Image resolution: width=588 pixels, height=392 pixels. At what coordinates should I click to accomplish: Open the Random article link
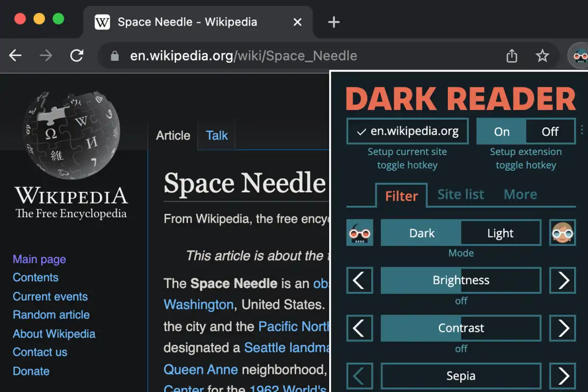(51, 315)
